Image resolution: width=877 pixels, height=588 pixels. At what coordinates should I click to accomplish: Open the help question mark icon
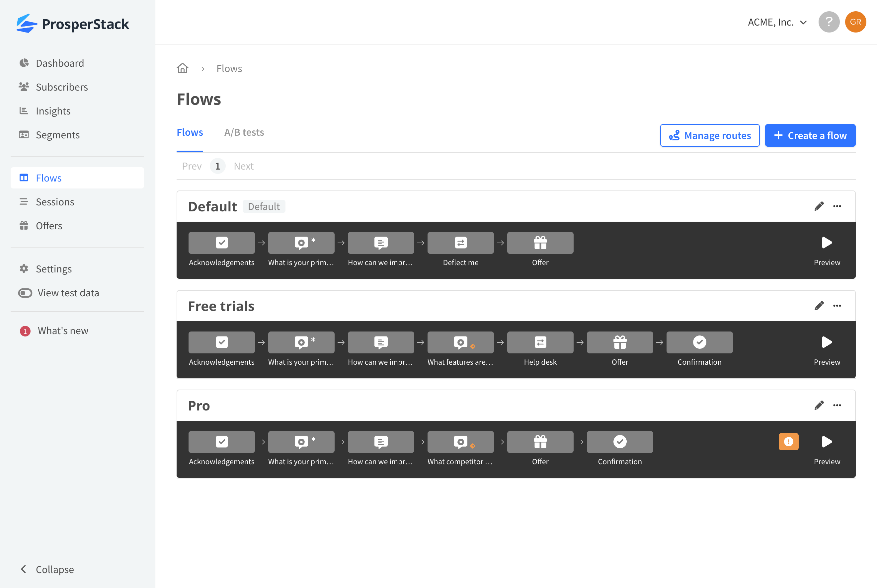[x=829, y=22]
